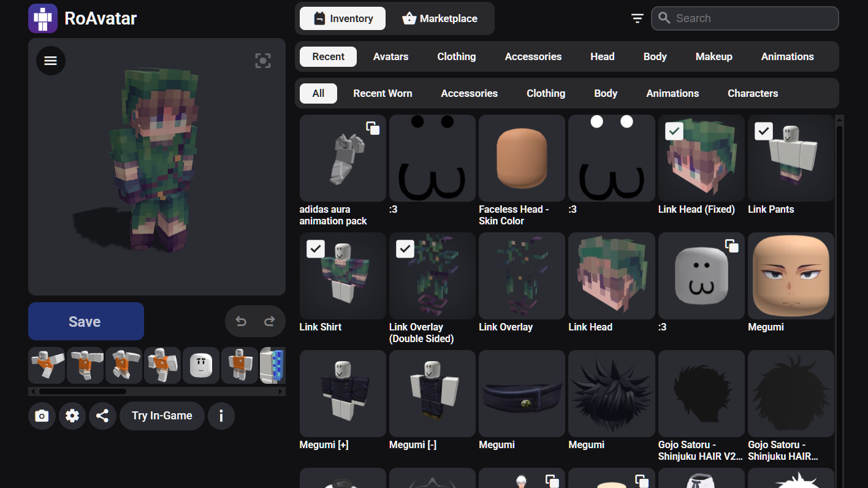This screenshot has width=868, height=488.
Task: Uncheck the Link Pants checkbox
Action: 764,131
